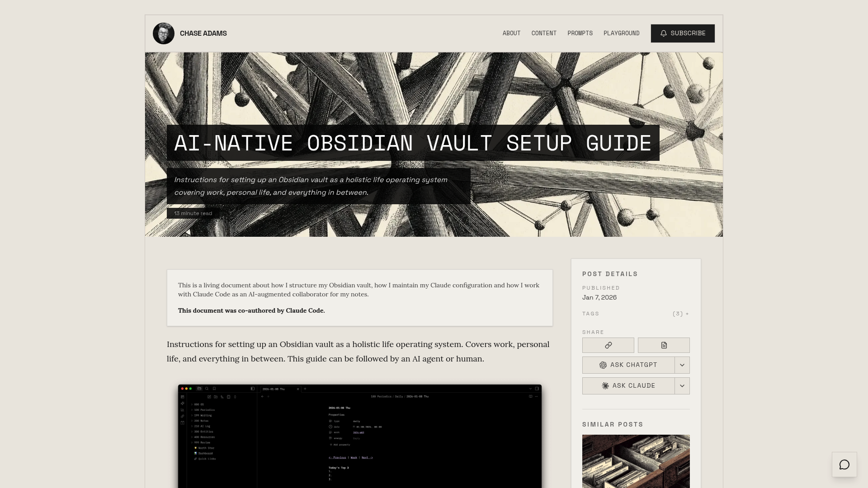Click the 13 minute read label
This screenshot has width=868, height=488.
[193, 213]
